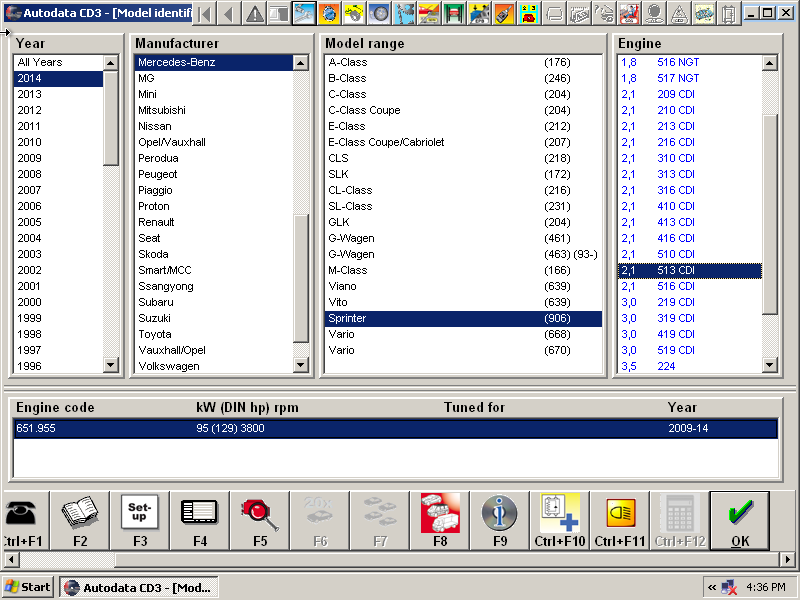Open Set-up with the F3 button
The height and width of the screenshot is (600, 800).
point(140,520)
